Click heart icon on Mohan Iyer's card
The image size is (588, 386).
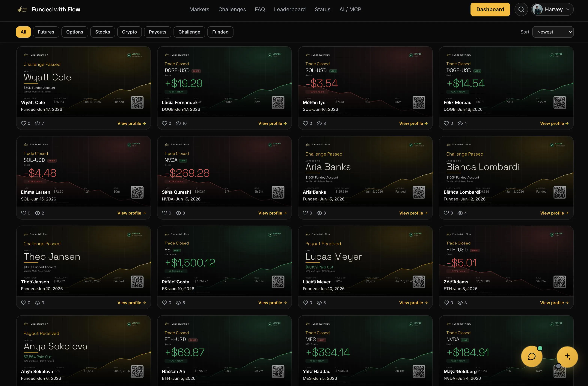[305, 123]
